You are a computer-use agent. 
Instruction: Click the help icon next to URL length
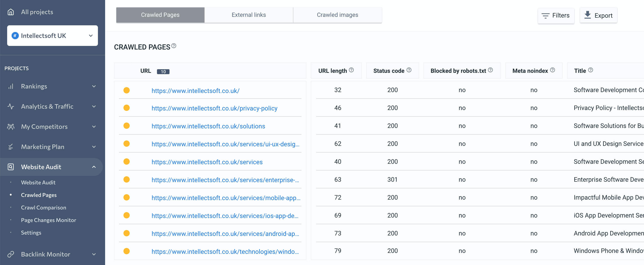coord(351,70)
